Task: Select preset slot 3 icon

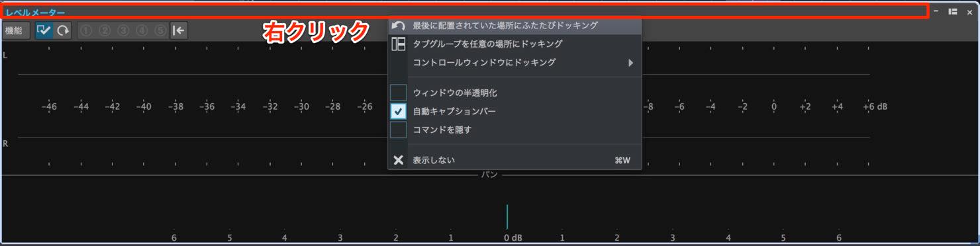Action: 123,30
